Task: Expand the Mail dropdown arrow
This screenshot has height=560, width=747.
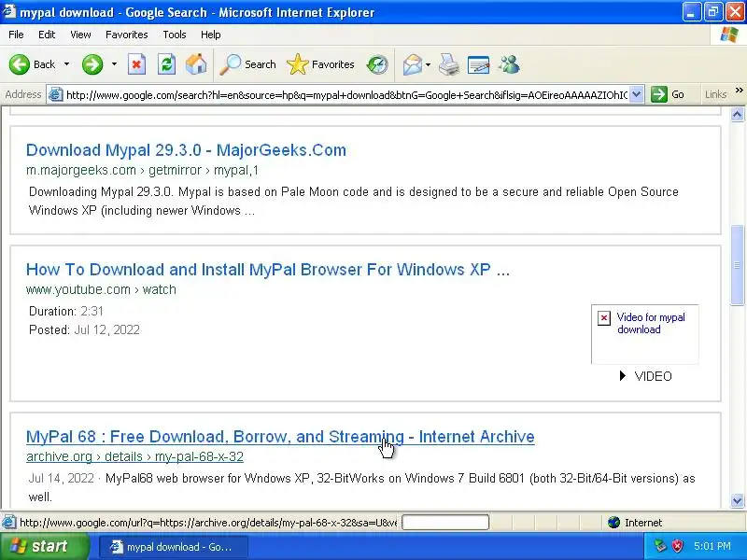Action: pyautogui.click(x=429, y=64)
